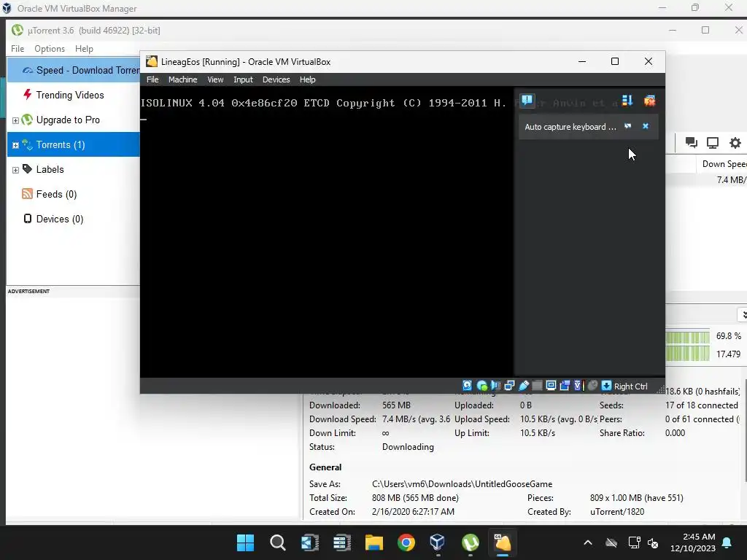Click the optical disk indicator in VM status bar

tap(481, 386)
